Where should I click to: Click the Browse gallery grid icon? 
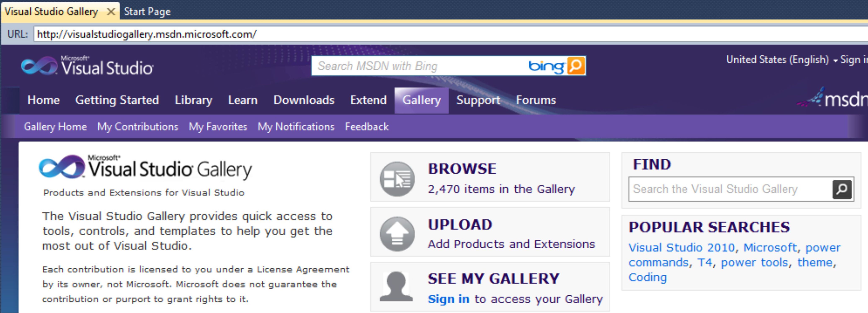click(397, 179)
